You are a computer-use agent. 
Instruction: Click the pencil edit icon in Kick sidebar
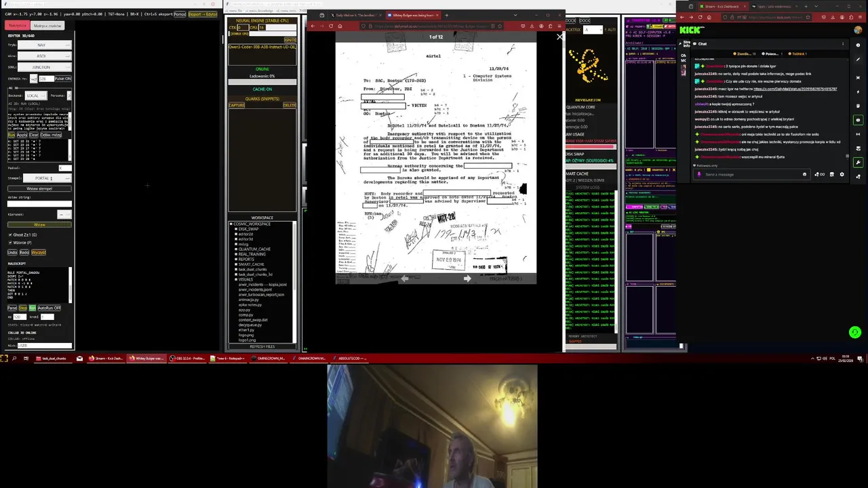(x=858, y=59)
